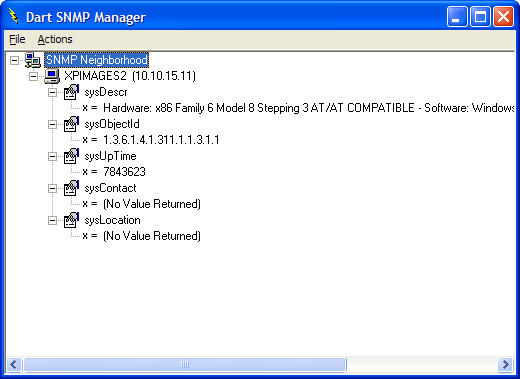The image size is (520, 379).
Task: Click the XPIMAGES2 computer icon
Action: (52, 76)
